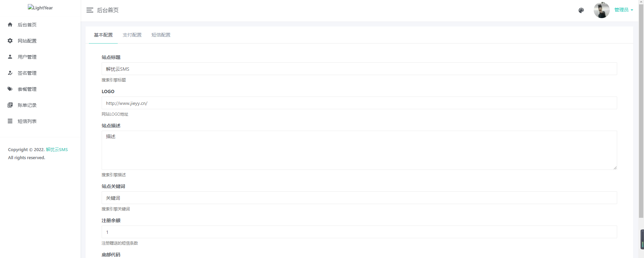Image resolution: width=644 pixels, height=258 pixels.
Task: Click the list icon for 短信列表
Action: pyautogui.click(x=10, y=121)
